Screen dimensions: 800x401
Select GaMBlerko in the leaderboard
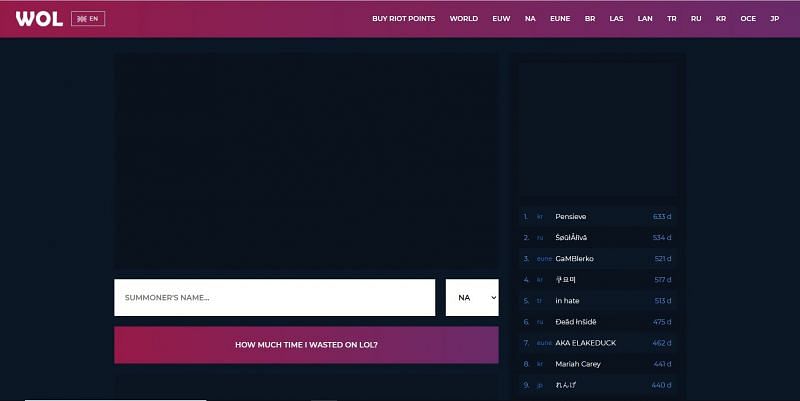[x=574, y=258]
